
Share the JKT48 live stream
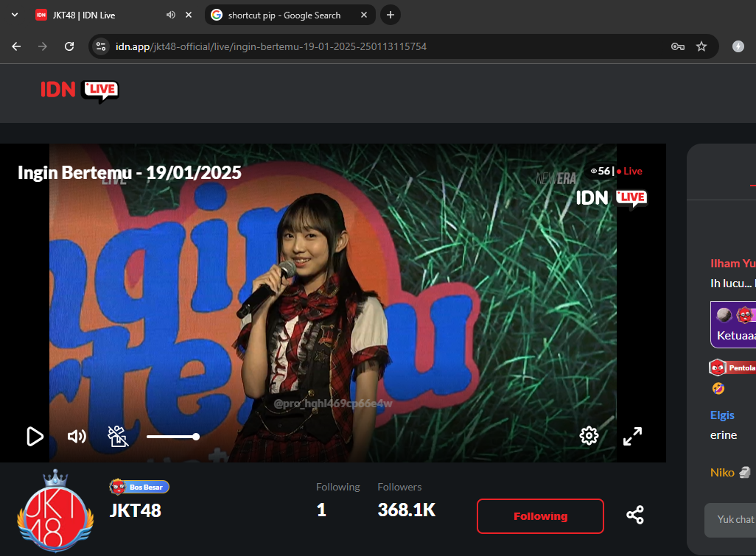coord(635,515)
